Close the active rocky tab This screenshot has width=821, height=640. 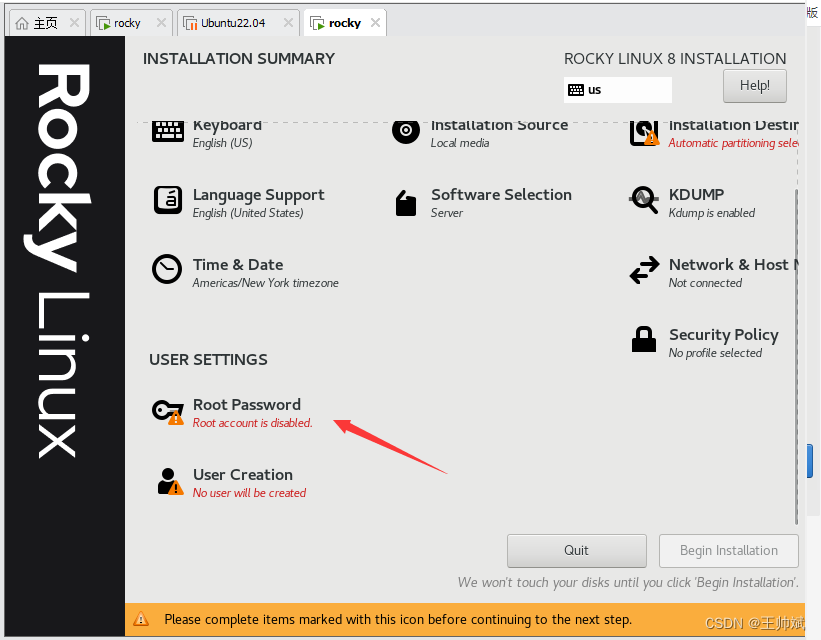[375, 23]
